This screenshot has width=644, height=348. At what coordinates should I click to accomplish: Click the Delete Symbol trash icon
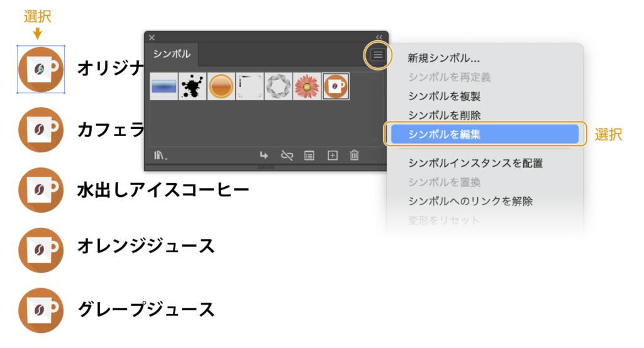pyautogui.click(x=354, y=155)
